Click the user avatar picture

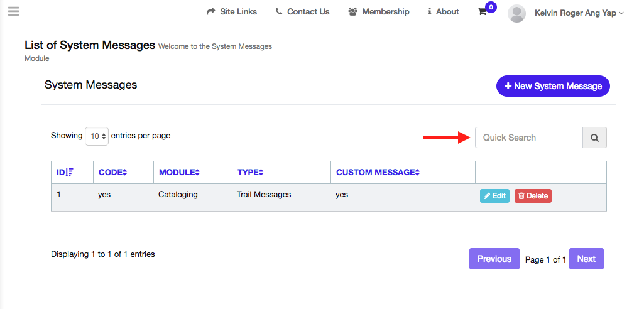pos(516,13)
